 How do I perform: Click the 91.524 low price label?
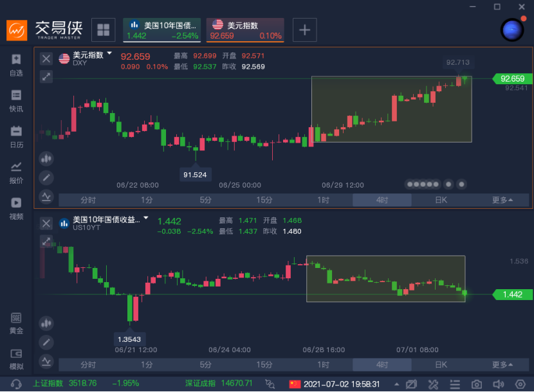point(195,175)
